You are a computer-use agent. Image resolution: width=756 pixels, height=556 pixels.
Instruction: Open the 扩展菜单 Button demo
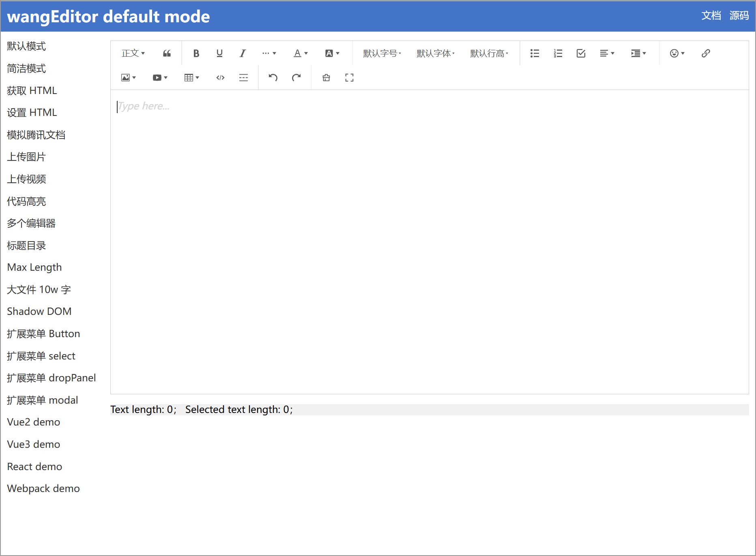43,334
